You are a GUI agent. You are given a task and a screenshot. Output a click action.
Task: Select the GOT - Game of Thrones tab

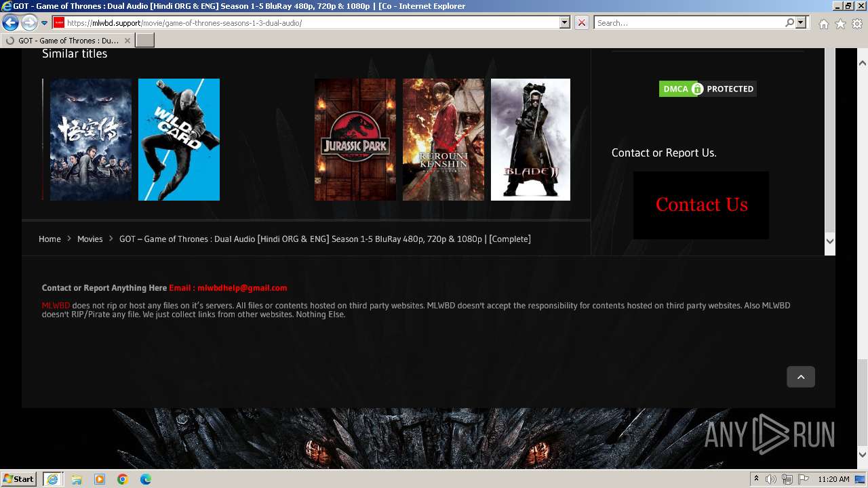(x=68, y=41)
